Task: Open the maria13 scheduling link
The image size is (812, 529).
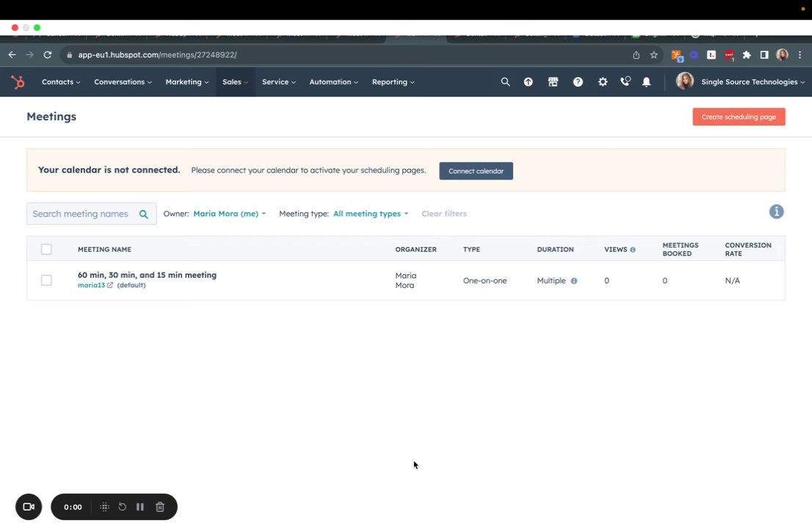Action: (91, 285)
